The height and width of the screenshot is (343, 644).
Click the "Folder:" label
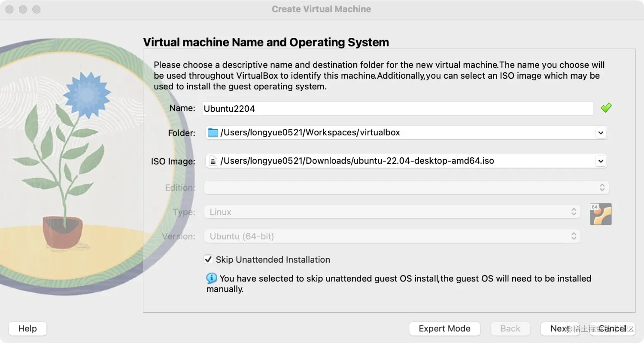coord(182,133)
